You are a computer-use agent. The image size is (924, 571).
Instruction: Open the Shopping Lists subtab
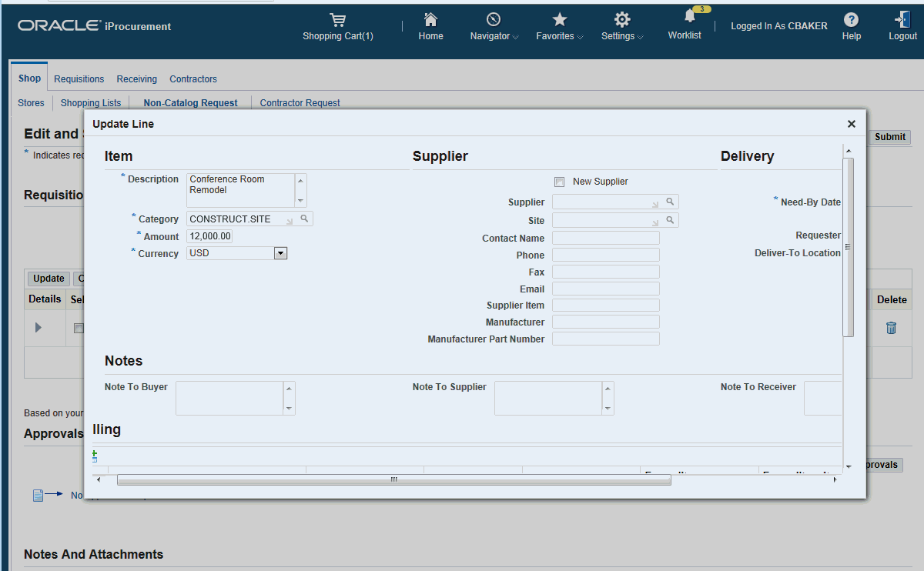[91, 103]
